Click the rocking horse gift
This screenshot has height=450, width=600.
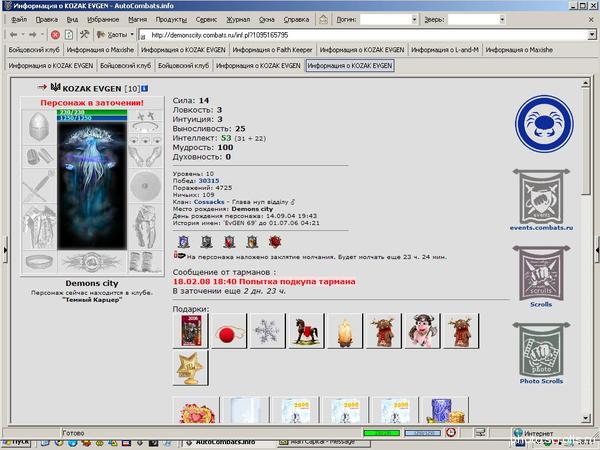pyautogui.click(x=306, y=331)
